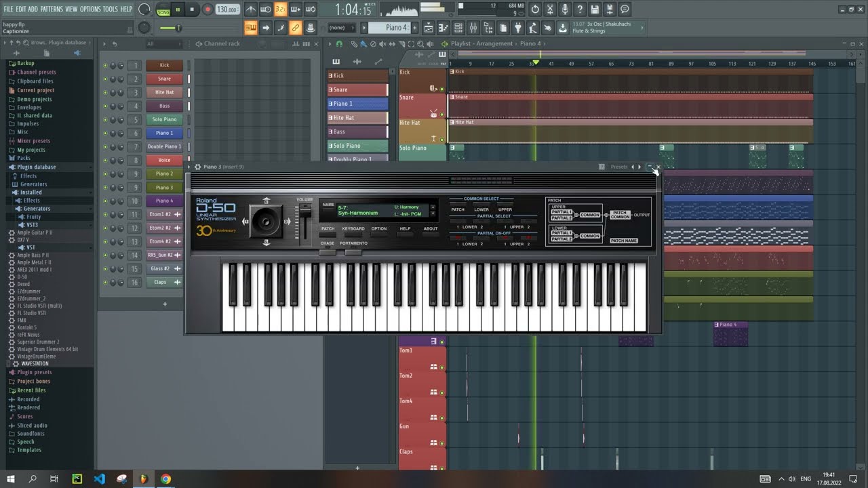Pause playback using the pause button
868x488 pixels.
[178, 9]
